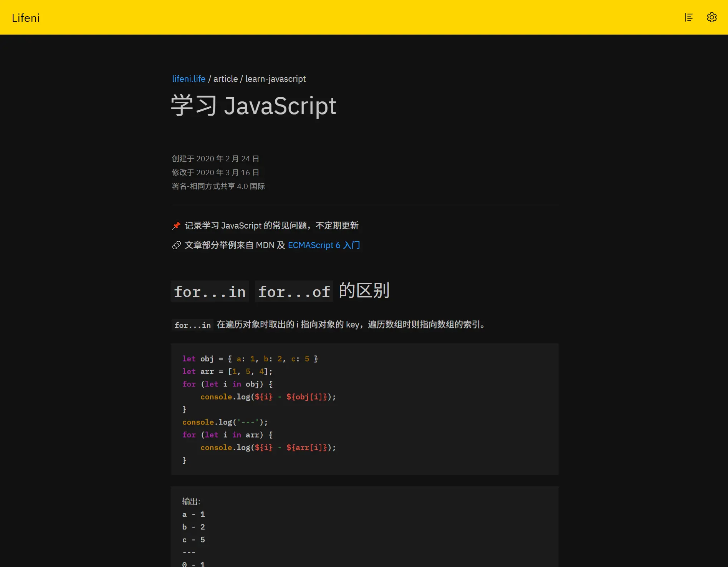The width and height of the screenshot is (728, 567).
Task: Click the 的区别 heading text
Action: point(364,290)
